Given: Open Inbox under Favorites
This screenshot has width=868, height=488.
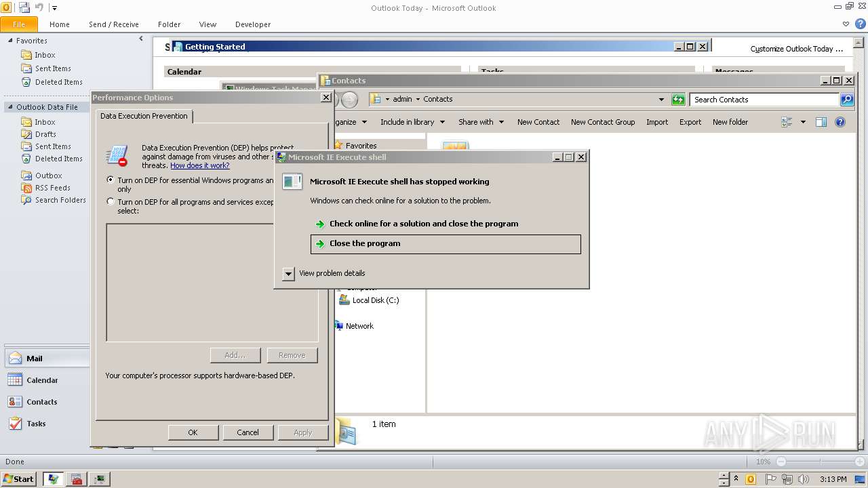Looking at the screenshot, I should tap(45, 55).
